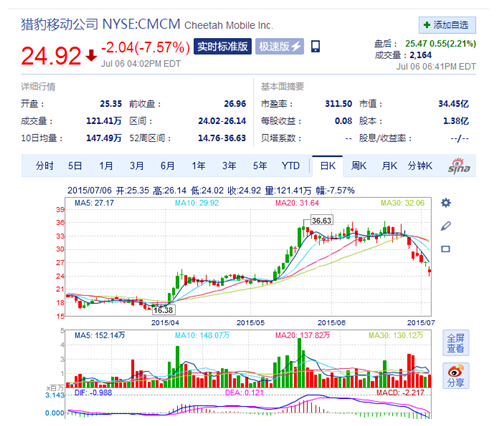Select the 分时 chart tab
Image resolution: width=500 pixels, height=426 pixels.
(45, 166)
